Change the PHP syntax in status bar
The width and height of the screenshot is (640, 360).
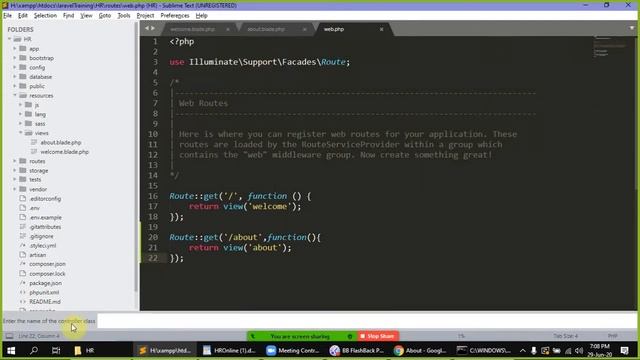(x=612, y=336)
